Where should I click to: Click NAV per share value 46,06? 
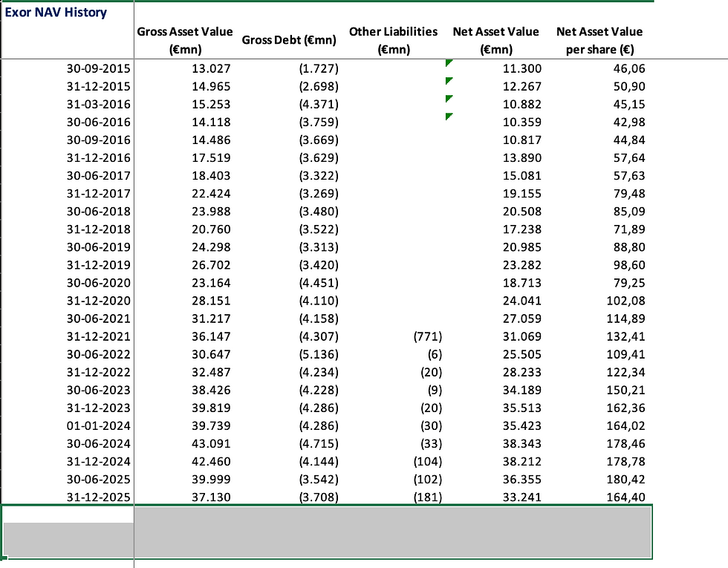click(x=629, y=68)
